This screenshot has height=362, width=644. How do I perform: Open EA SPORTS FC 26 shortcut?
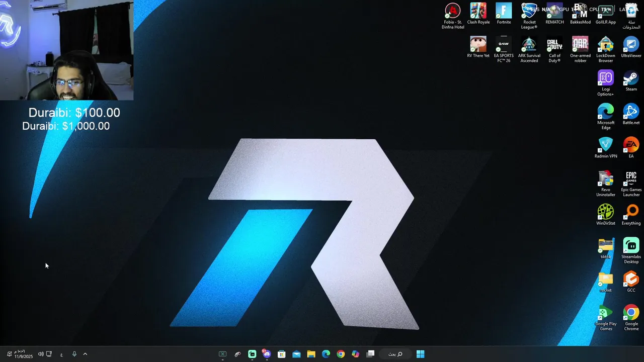504,49
